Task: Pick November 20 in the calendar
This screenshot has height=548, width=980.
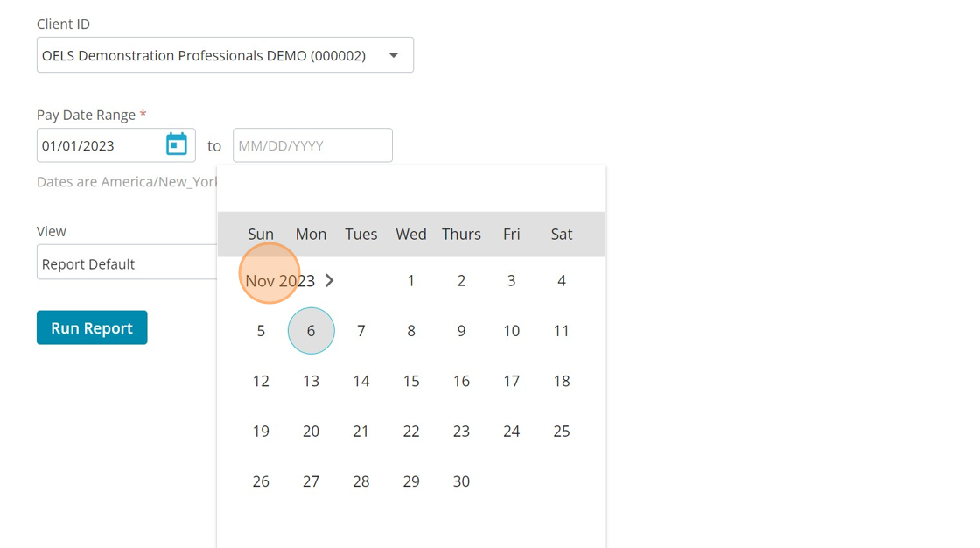Action: pyautogui.click(x=311, y=432)
